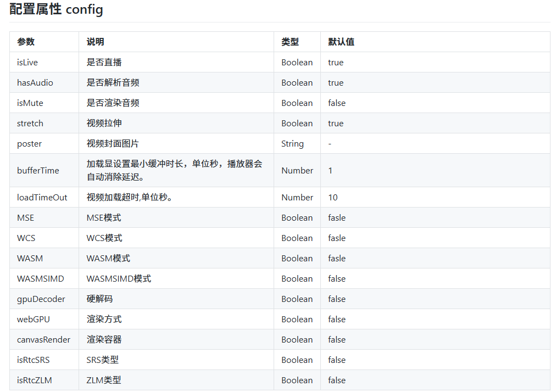Click the WASM parameter name
556x392 pixels.
(29, 258)
